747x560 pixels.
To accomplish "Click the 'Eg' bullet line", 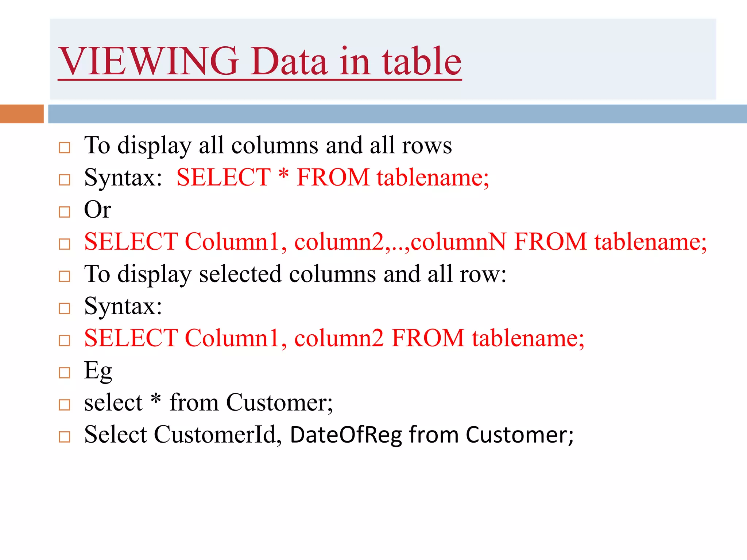I will (98, 371).
